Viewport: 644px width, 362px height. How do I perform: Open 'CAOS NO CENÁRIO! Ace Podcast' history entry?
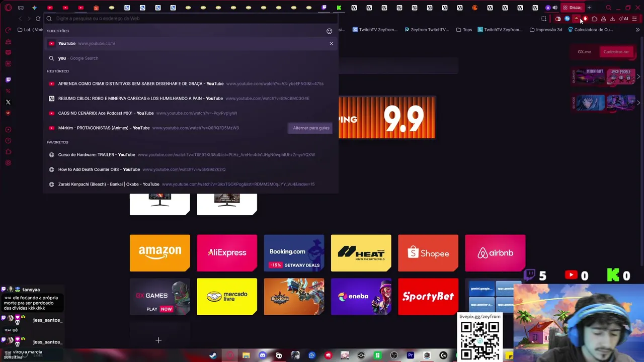(x=190, y=113)
